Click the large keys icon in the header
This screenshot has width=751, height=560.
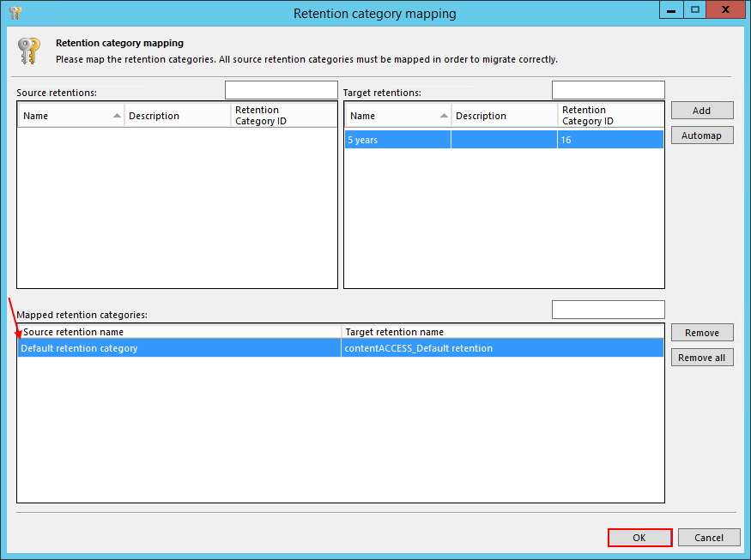tap(28, 51)
